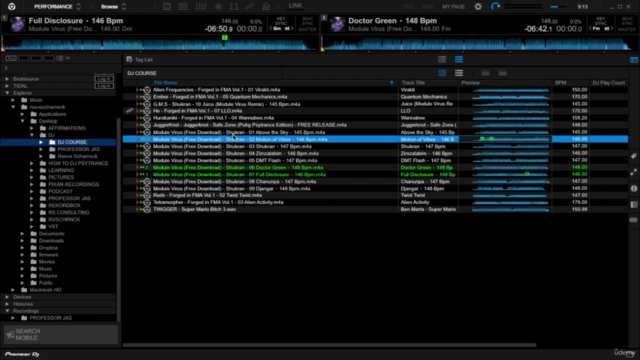Click the pencil edit icon beside LLO row
Screen dimensions: 640x360
pyautogui.click(x=129, y=111)
